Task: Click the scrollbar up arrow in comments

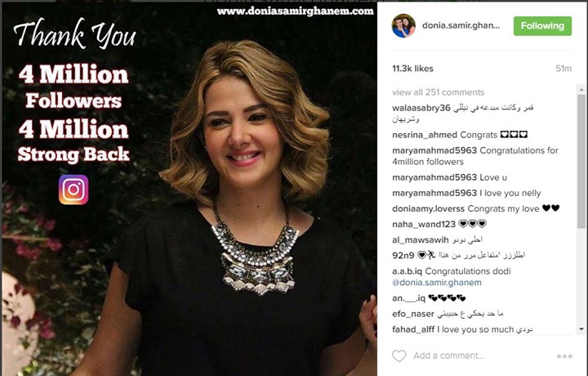Action: (x=581, y=90)
